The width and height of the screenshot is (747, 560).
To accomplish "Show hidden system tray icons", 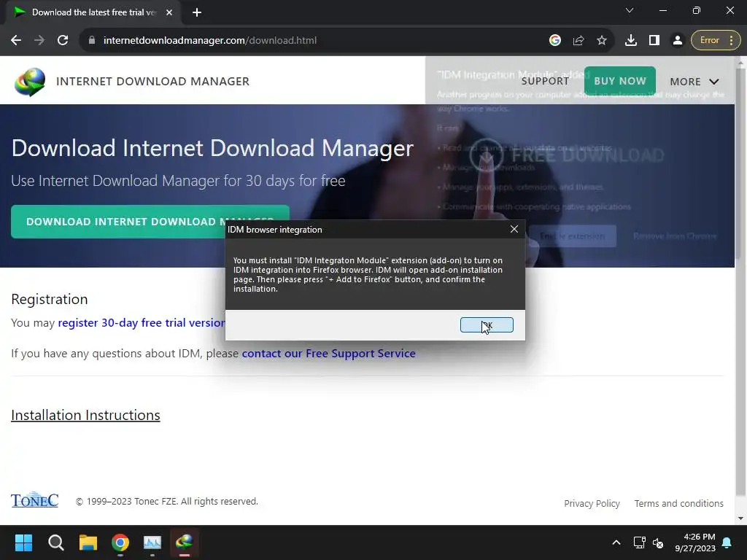I will coord(616,542).
